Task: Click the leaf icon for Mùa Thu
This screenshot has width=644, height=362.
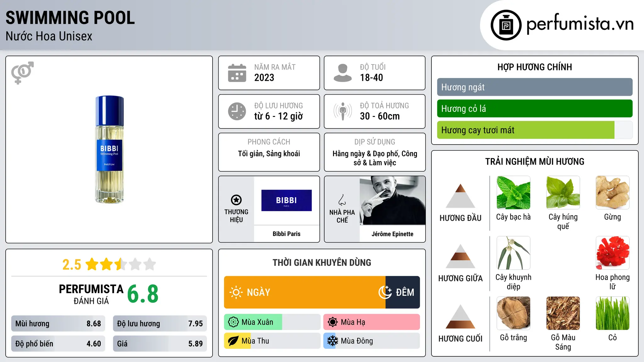Action: click(x=233, y=341)
